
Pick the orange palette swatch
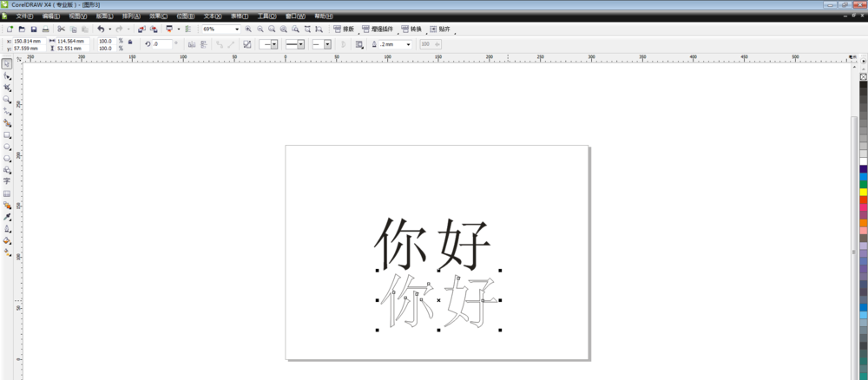tap(863, 223)
